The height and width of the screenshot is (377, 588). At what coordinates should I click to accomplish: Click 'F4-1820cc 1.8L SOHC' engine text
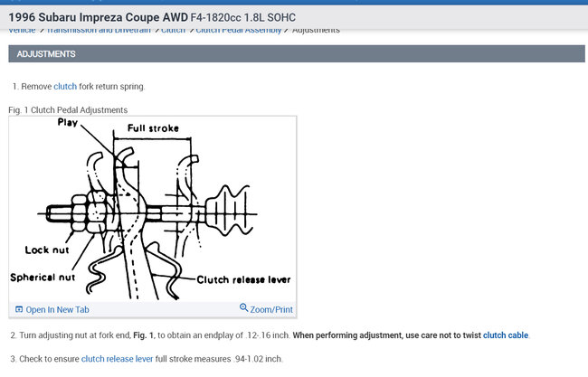(243, 17)
